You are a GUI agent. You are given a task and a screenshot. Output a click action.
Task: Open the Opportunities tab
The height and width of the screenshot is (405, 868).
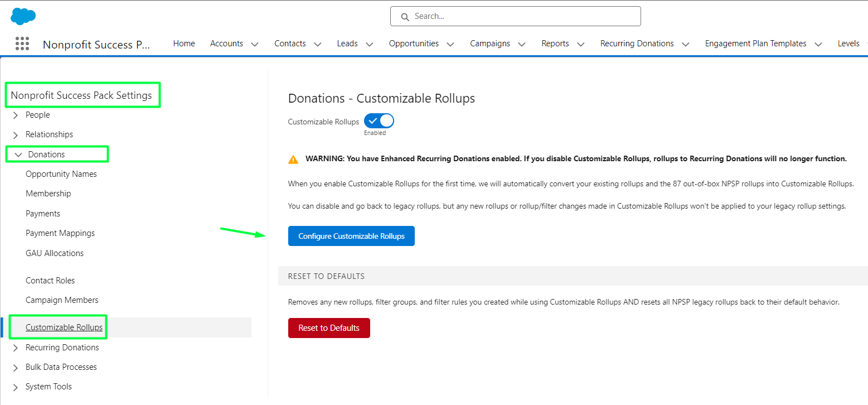coord(414,44)
